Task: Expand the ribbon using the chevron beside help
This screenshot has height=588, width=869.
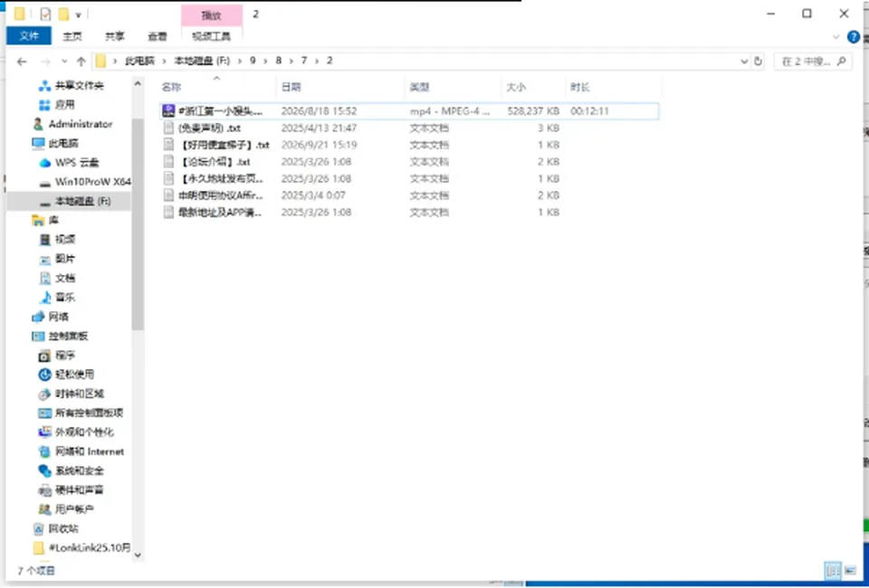Action: 836,37
